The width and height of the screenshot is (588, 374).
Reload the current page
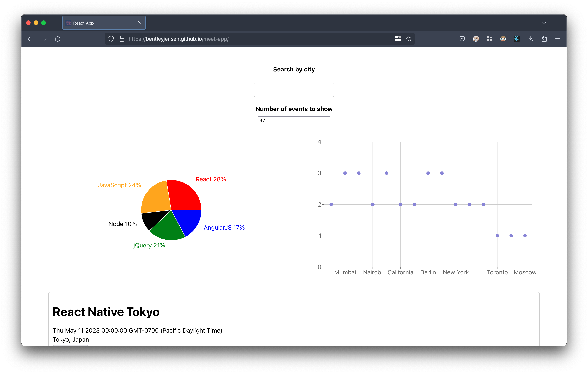pos(58,39)
